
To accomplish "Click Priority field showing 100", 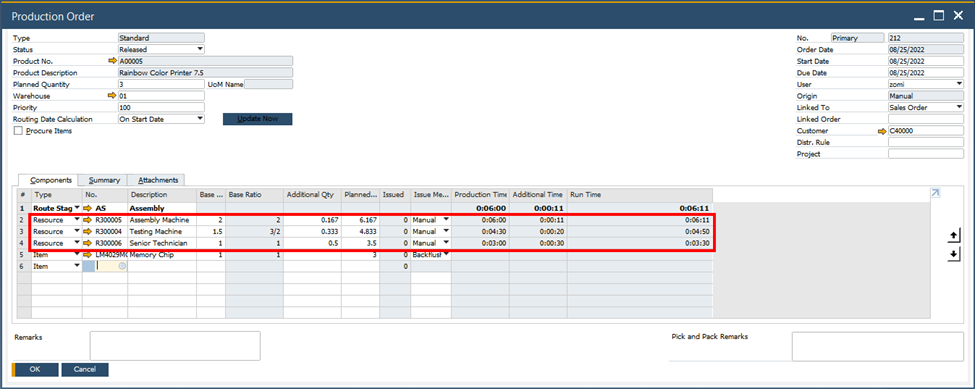I will tap(161, 108).
